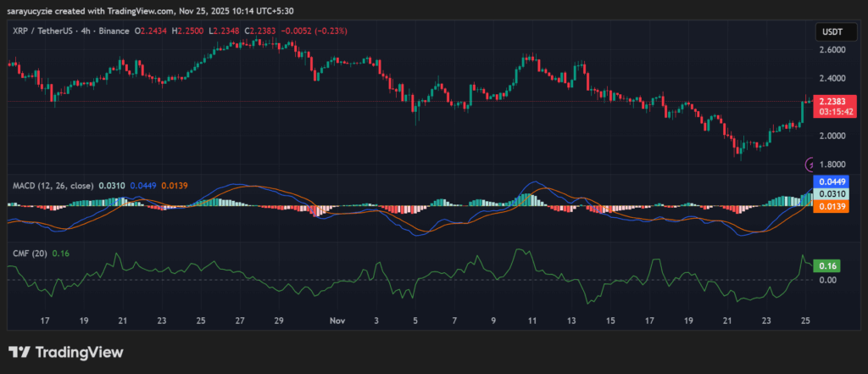Screen dimensions: 868x374
Task: Click the 2.6000 price scale label
Action: [831, 51]
